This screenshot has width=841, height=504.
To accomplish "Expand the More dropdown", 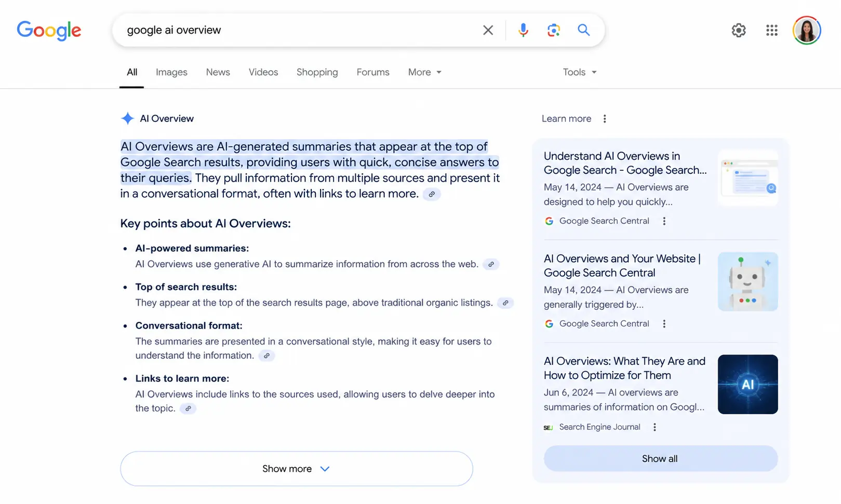I will (x=424, y=72).
